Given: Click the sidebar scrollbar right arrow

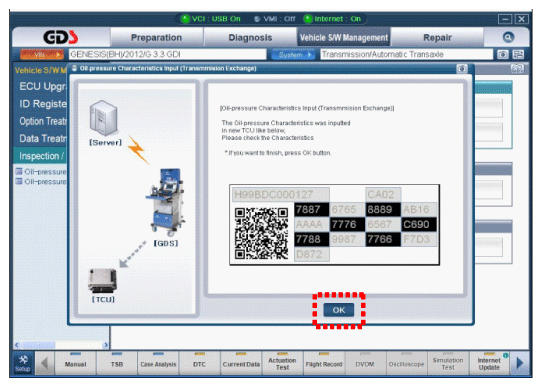Looking at the screenshot, I should click(x=106, y=345).
